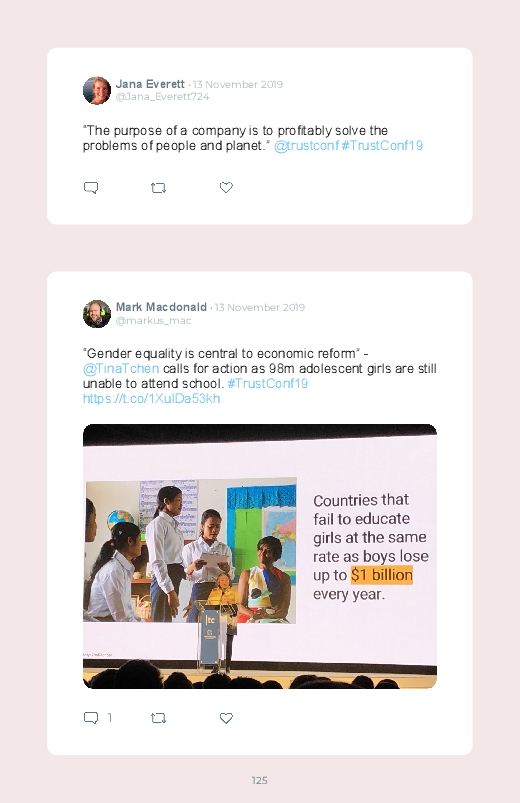The image size is (520, 803).
Task: Retweet Mark Macdonald's tweet
Action: pos(158,718)
